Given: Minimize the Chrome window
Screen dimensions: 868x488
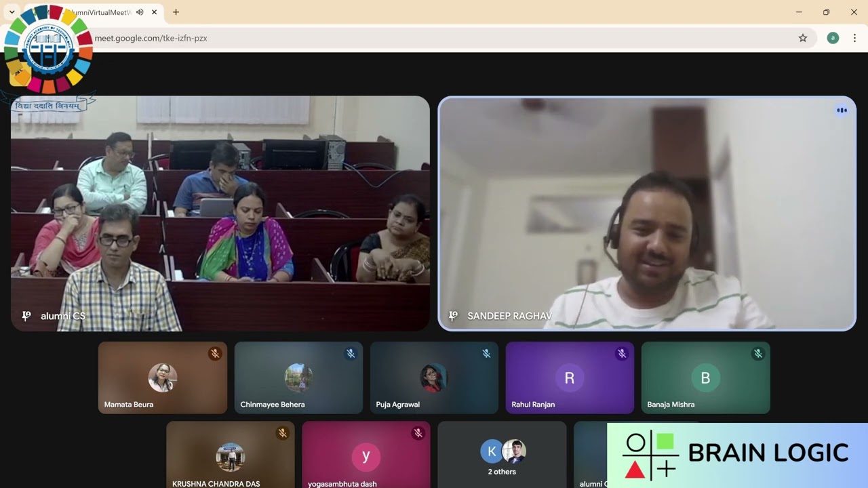Looking at the screenshot, I should click(x=799, y=12).
